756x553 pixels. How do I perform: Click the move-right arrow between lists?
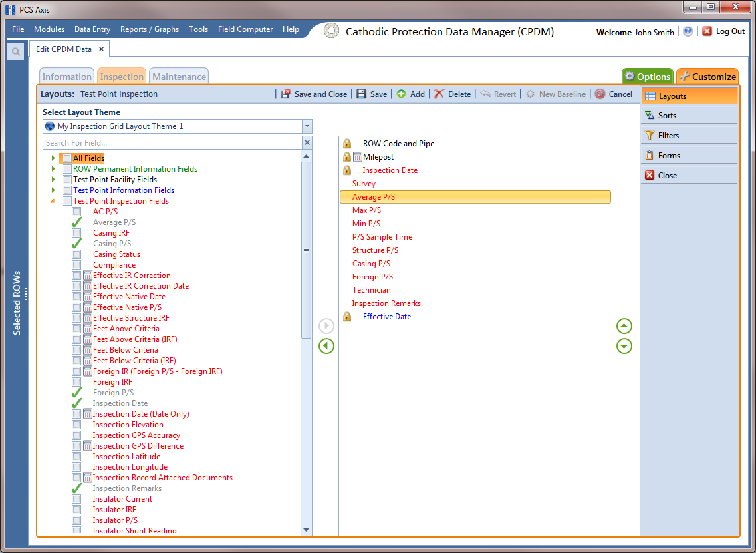coord(326,326)
